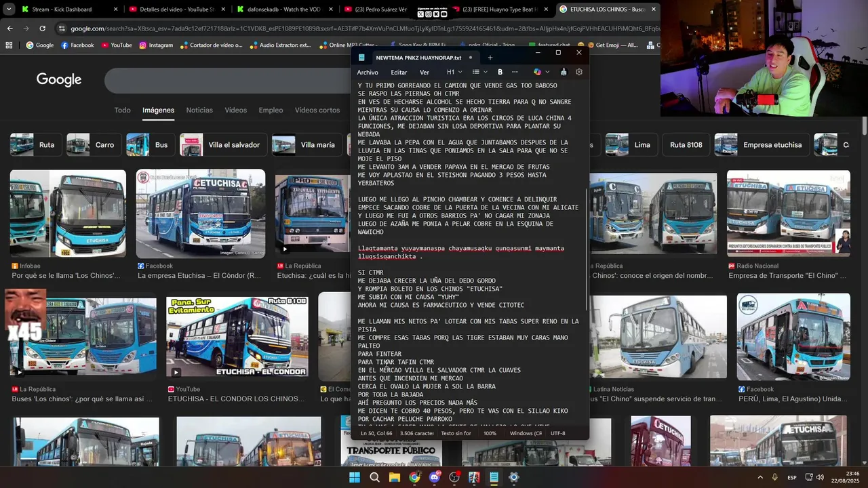Open Windows Start menu
This screenshot has width=868, height=488.
(x=354, y=477)
